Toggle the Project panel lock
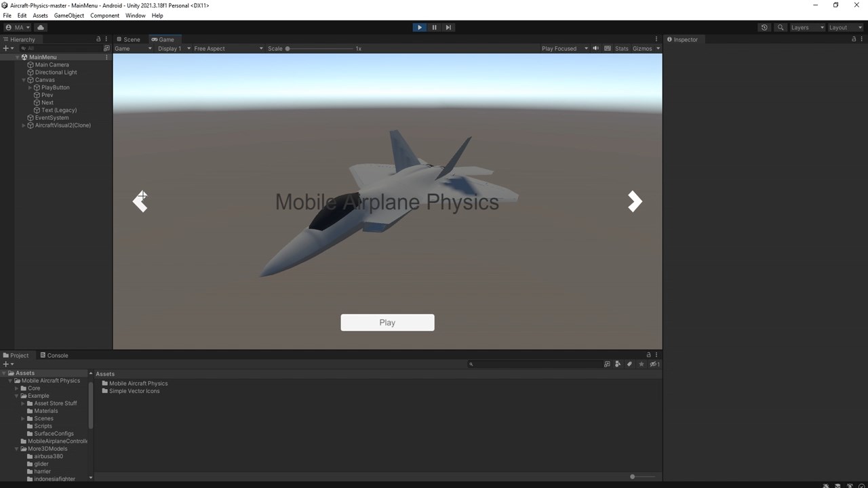Screen dimensions: 868x488 (648, 355)
